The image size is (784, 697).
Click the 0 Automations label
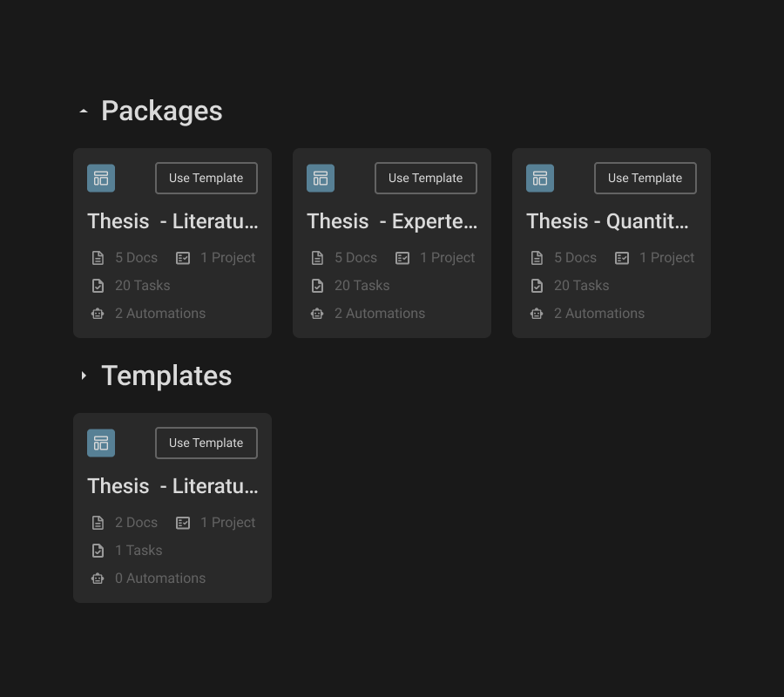(x=160, y=579)
